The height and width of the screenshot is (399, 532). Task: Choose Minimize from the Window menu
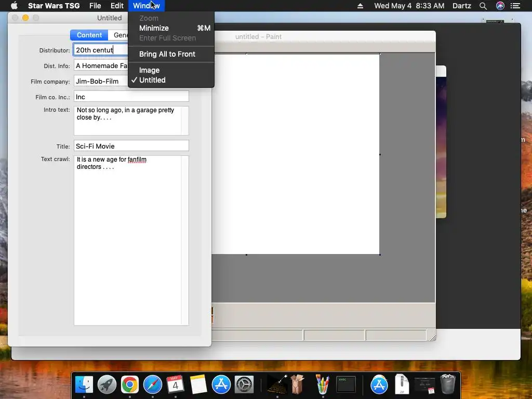click(171, 28)
